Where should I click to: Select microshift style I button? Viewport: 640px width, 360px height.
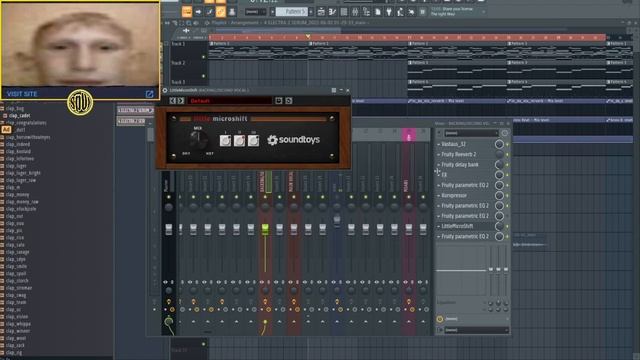click(225, 141)
